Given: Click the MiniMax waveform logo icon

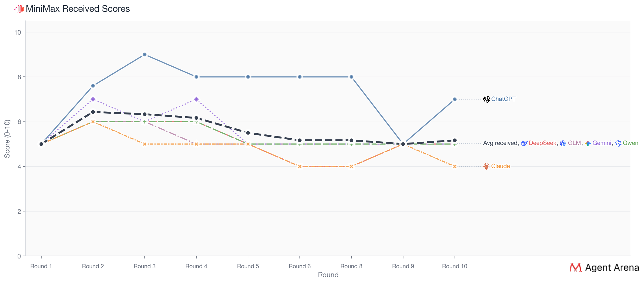Looking at the screenshot, I should pos(19,9).
